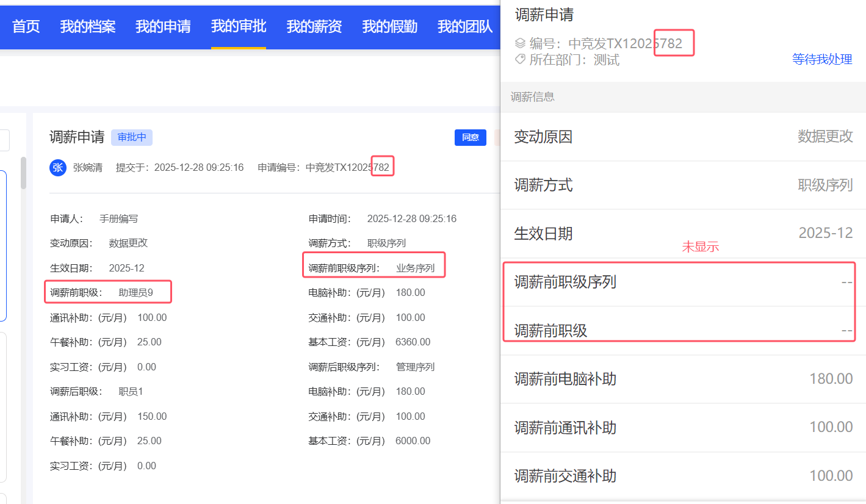Click the tag icon beside 所在部门
866x504 pixels.
pos(520,59)
